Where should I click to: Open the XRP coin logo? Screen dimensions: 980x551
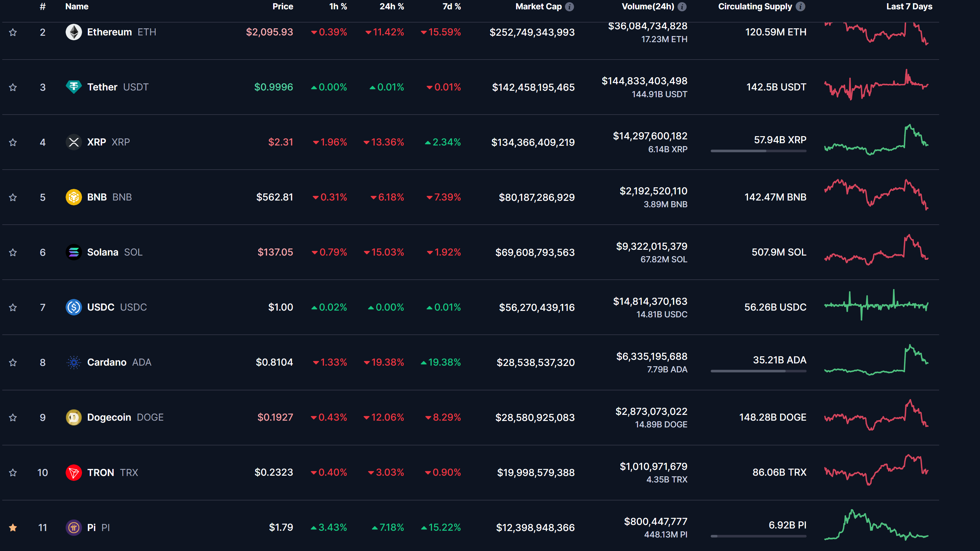(x=74, y=142)
